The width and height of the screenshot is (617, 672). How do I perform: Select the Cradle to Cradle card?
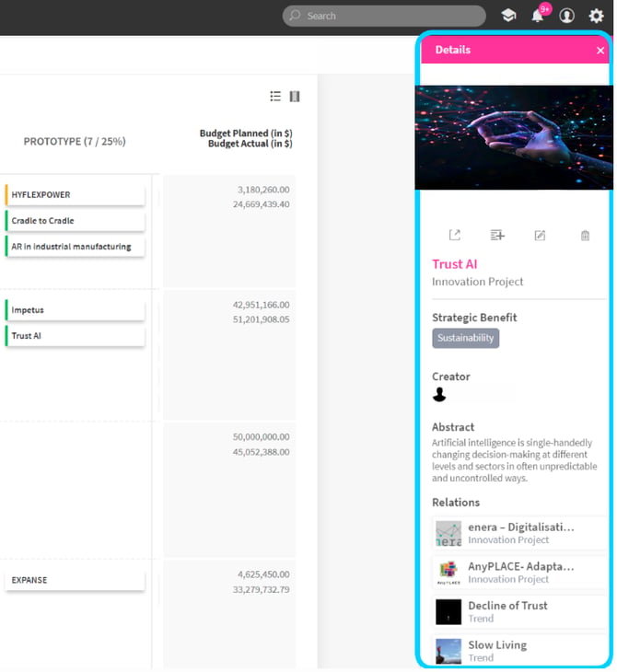click(x=75, y=221)
